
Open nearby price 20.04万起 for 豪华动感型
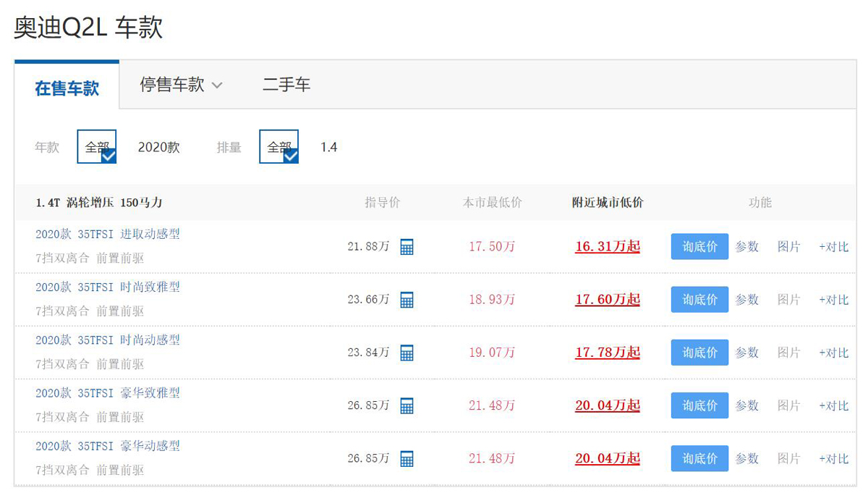tap(608, 458)
